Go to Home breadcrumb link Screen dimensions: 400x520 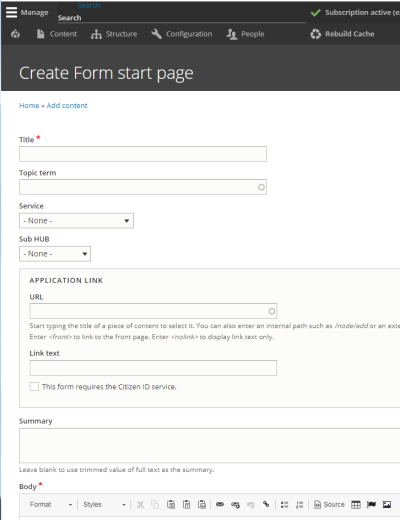tap(29, 106)
